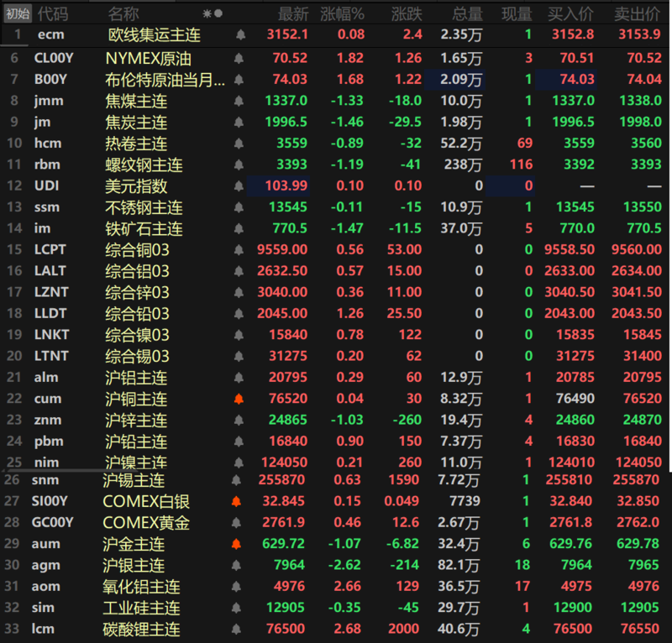
Task: Sort by the 代码 column header
Action: (x=53, y=14)
